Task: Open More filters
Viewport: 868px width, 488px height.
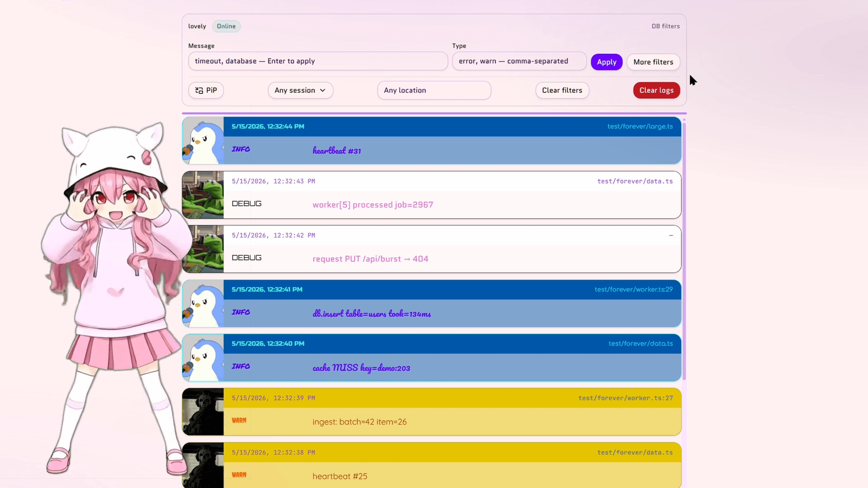Action: click(x=653, y=62)
